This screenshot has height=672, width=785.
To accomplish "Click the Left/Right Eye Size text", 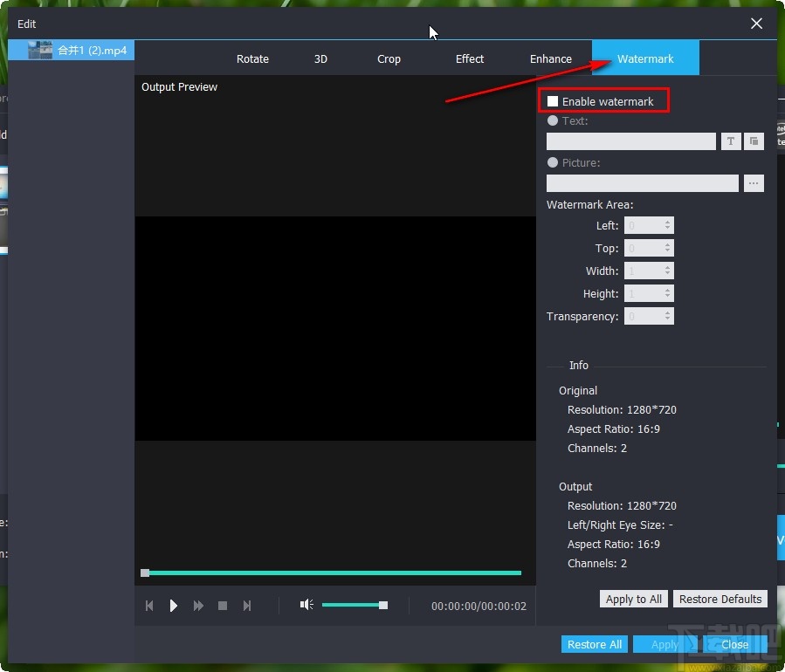I will [x=620, y=525].
